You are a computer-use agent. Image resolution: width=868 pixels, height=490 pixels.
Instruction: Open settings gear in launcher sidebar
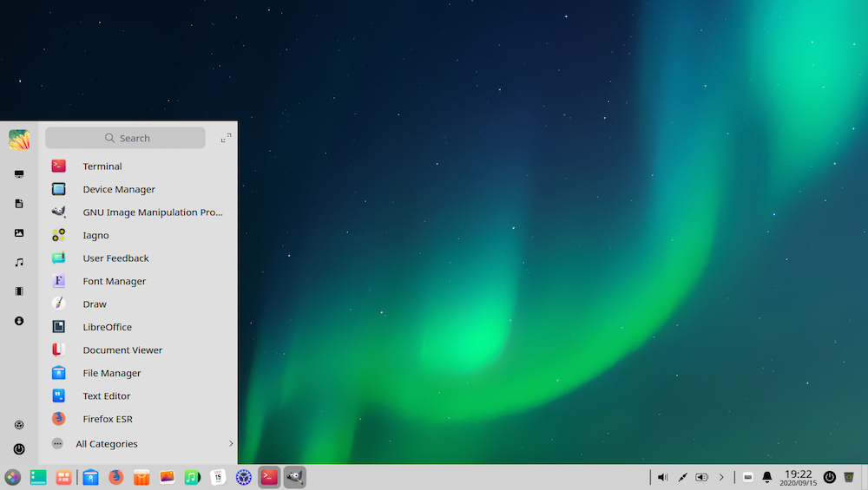pyautogui.click(x=19, y=425)
